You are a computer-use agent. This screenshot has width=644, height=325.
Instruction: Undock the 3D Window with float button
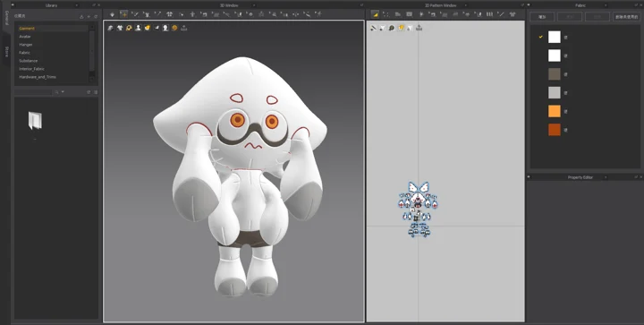pyautogui.click(x=361, y=5)
